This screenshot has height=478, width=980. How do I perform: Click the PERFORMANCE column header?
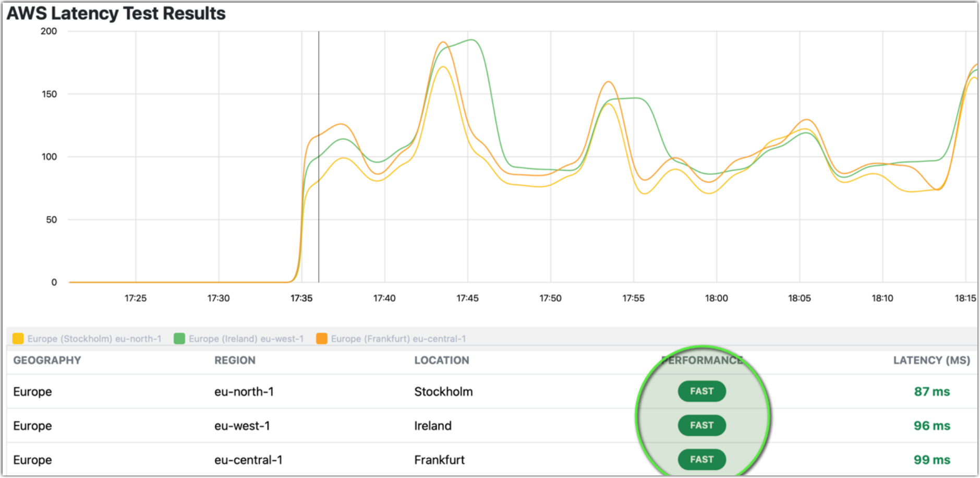tap(702, 360)
